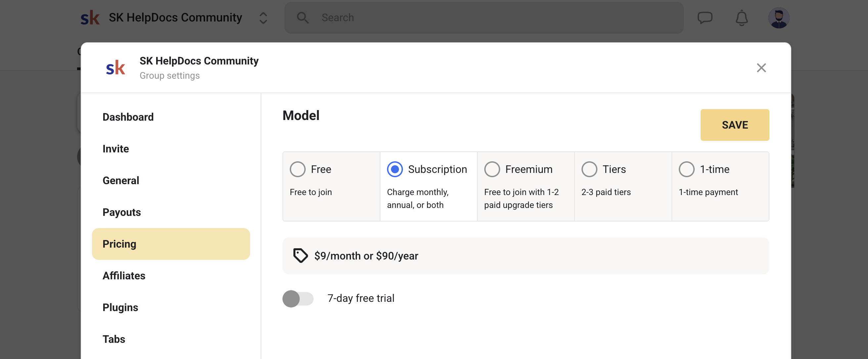Open the chat messages icon
The height and width of the screenshot is (359, 868).
tap(705, 18)
